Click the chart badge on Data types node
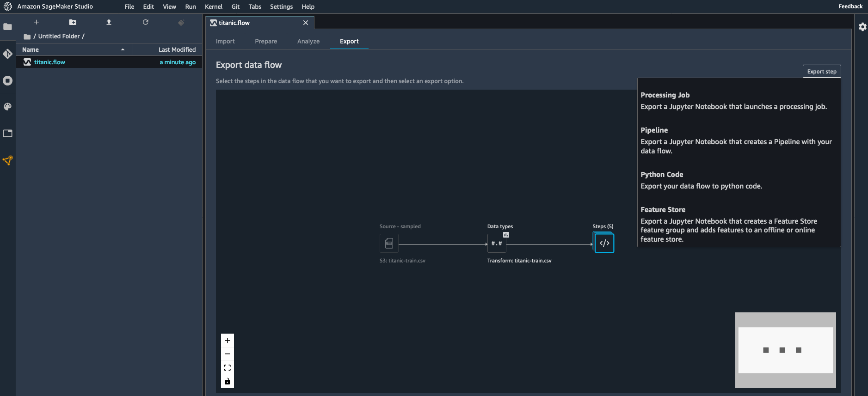This screenshot has width=868, height=396. (x=506, y=235)
